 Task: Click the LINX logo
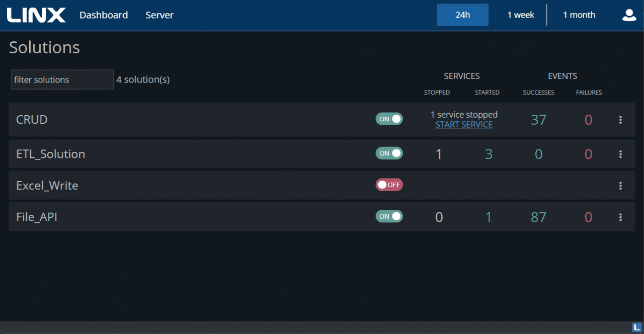coord(36,15)
